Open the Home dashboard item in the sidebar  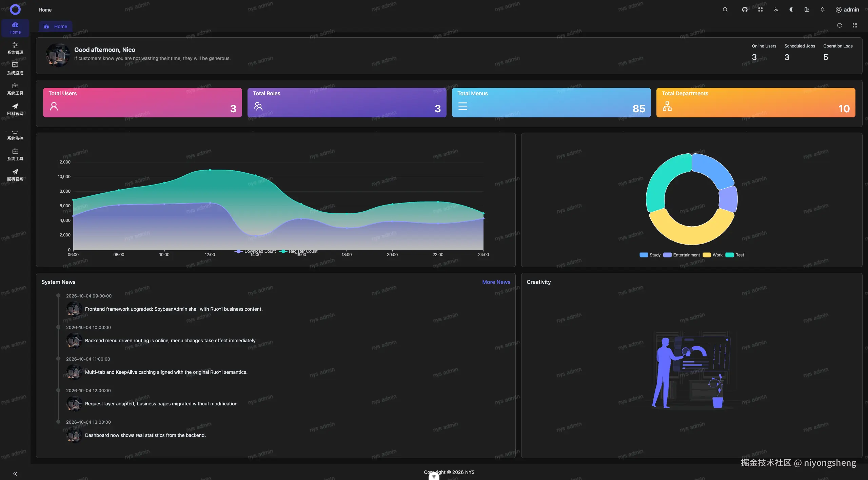[15, 28]
